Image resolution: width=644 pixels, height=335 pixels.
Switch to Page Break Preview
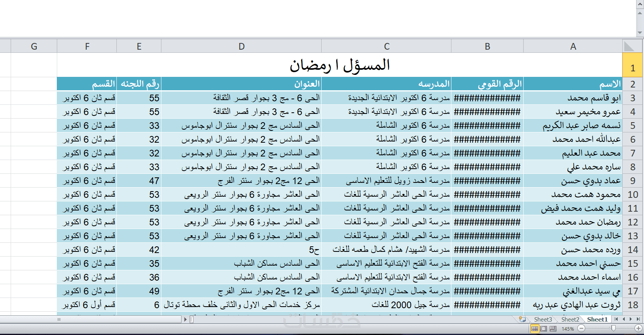(x=553, y=328)
